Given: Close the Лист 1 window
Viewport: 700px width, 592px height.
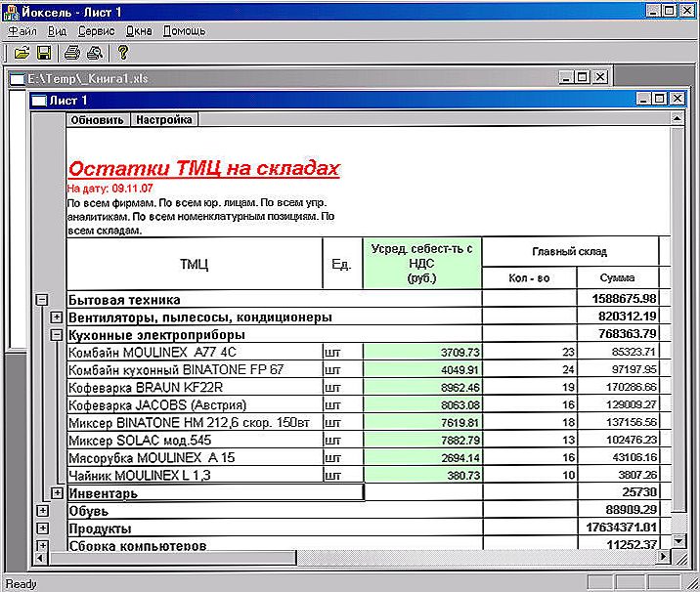Looking at the screenshot, I should (678, 99).
